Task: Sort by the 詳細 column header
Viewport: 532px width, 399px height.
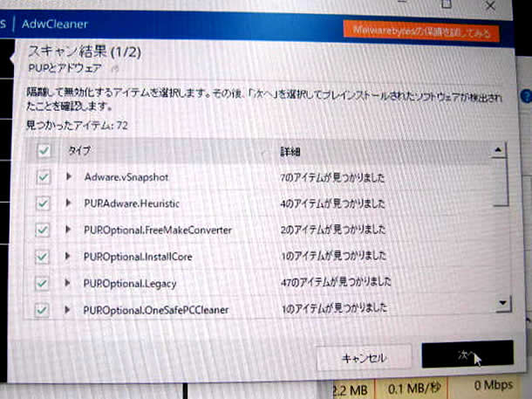Action: point(290,152)
